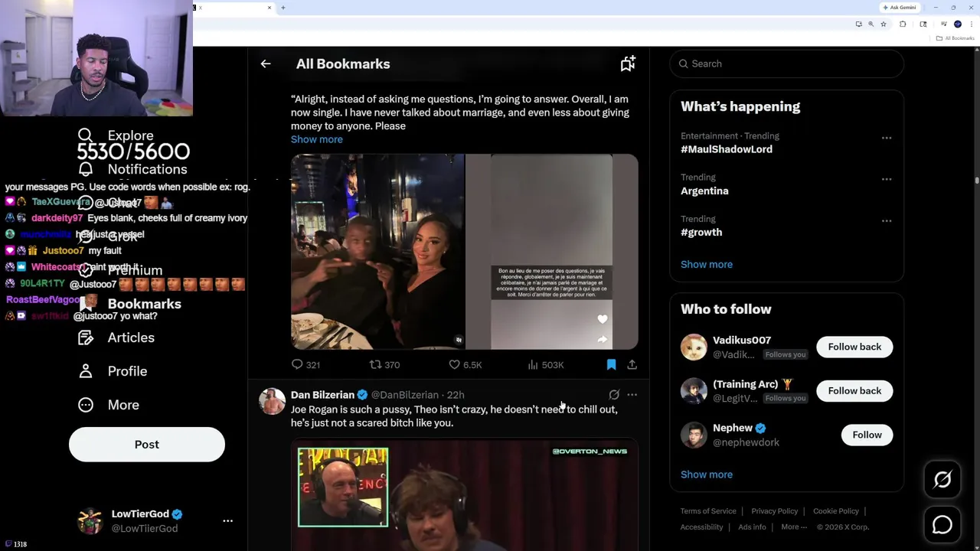Open Ads info footer link
980x551 pixels.
752,527
